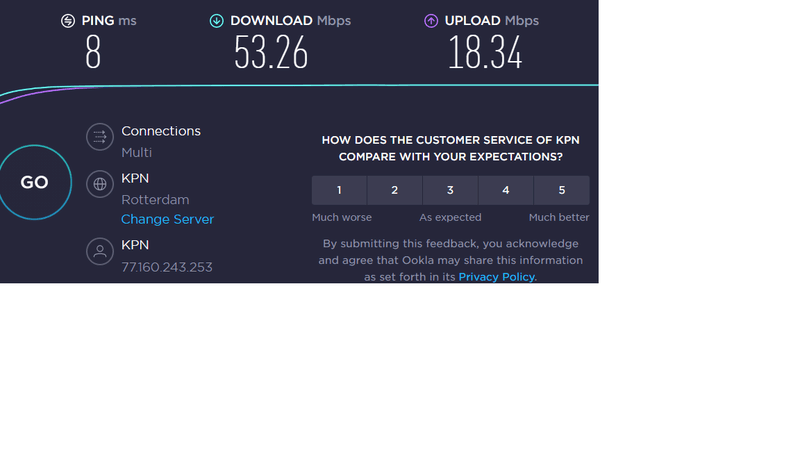This screenshot has width=800, height=450.
Task: Click the GO button to start test
Action: click(35, 182)
